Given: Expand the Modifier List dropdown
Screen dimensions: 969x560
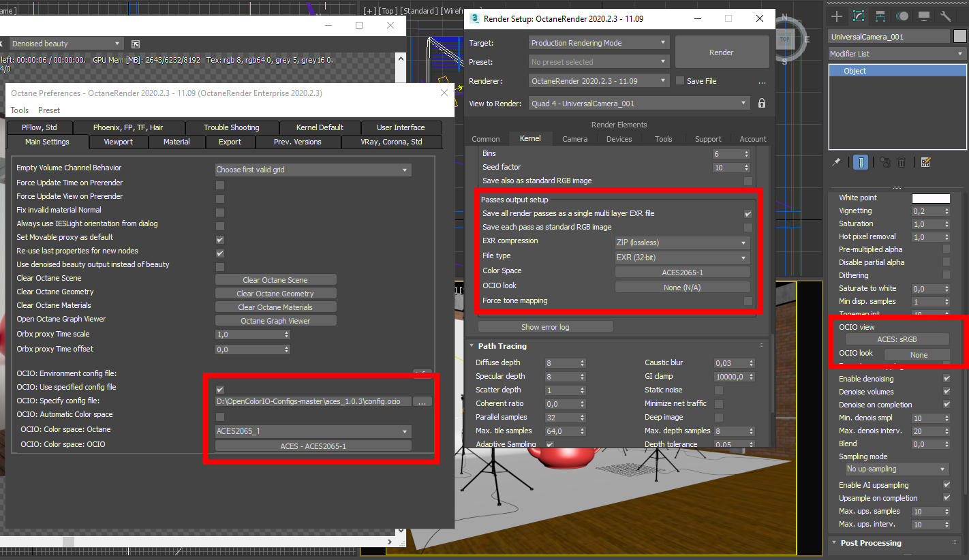Looking at the screenshot, I should pos(897,54).
